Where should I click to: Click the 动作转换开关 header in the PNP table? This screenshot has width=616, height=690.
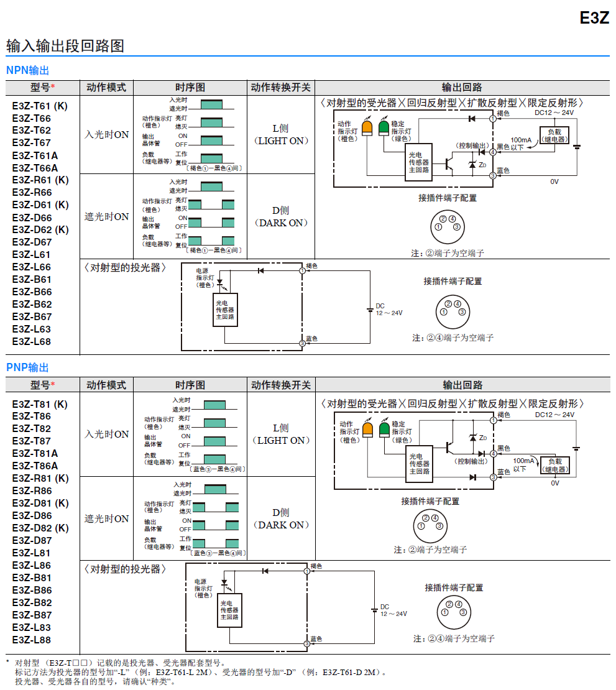[x=281, y=385]
